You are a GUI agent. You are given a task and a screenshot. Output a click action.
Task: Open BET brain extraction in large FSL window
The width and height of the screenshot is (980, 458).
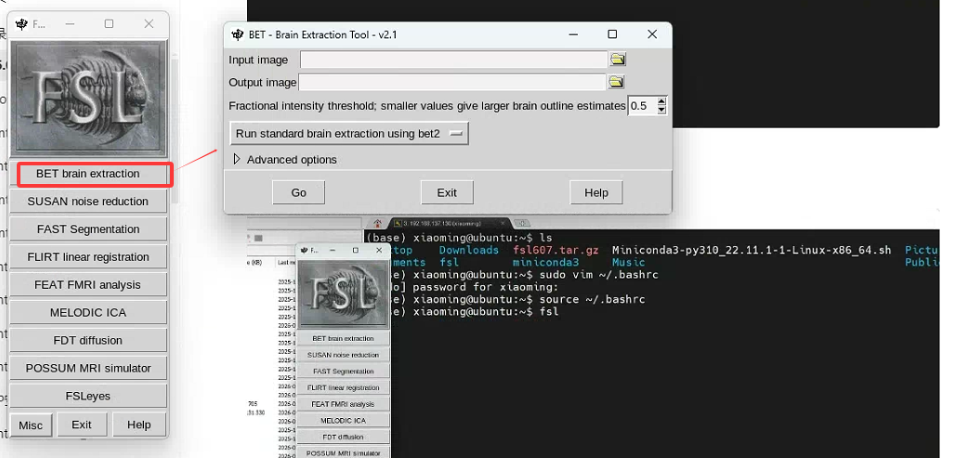pos(88,174)
